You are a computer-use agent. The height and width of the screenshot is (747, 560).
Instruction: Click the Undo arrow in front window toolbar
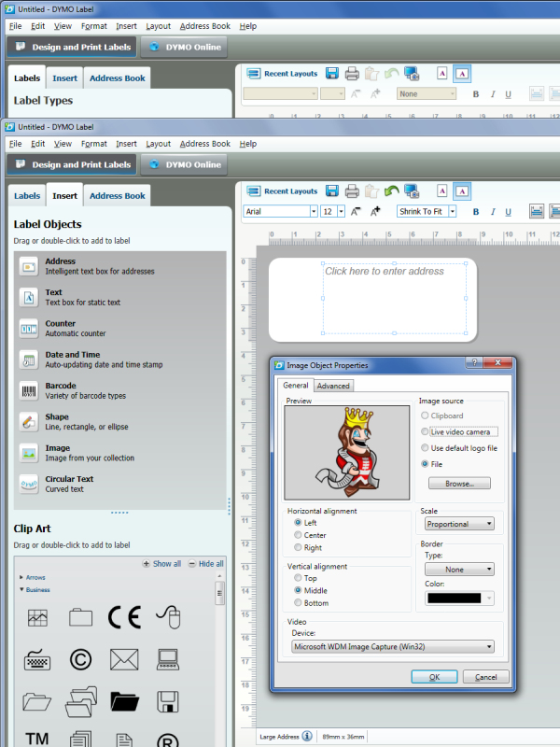click(x=391, y=191)
